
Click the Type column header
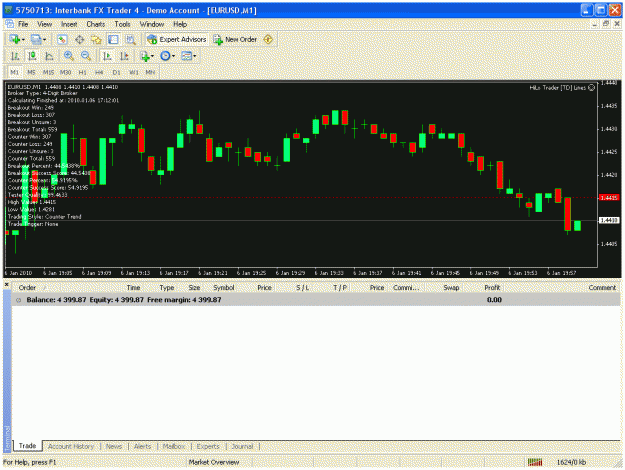tap(167, 288)
